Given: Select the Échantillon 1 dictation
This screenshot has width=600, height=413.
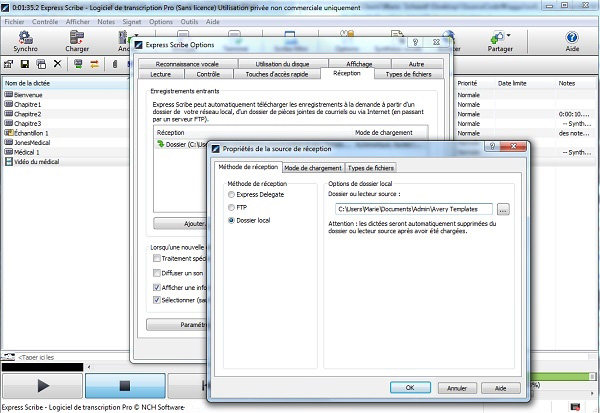Looking at the screenshot, I should coord(31,133).
